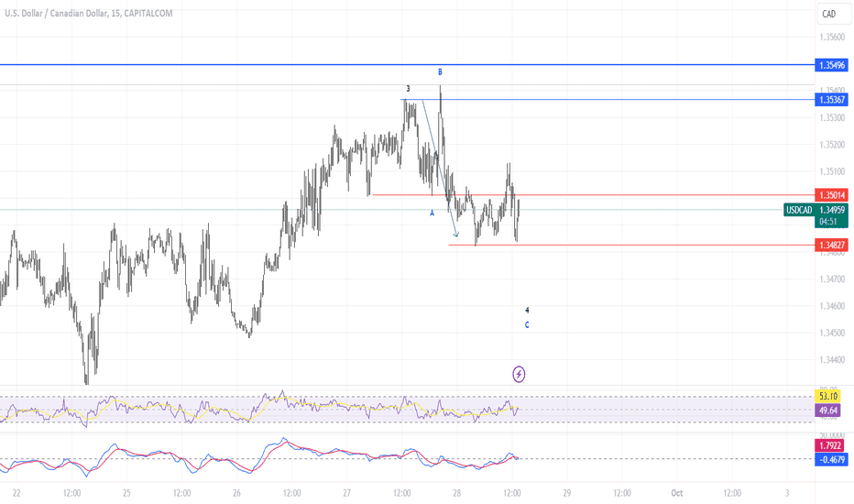
Task: Click date 25 on time axis
Action: tap(126, 493)
